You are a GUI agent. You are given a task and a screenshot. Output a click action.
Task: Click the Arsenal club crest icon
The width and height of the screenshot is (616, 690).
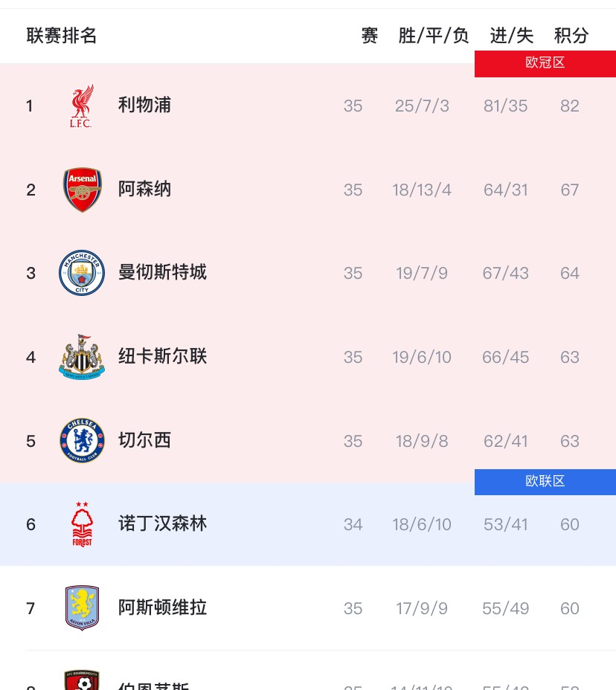pos(82,190)
